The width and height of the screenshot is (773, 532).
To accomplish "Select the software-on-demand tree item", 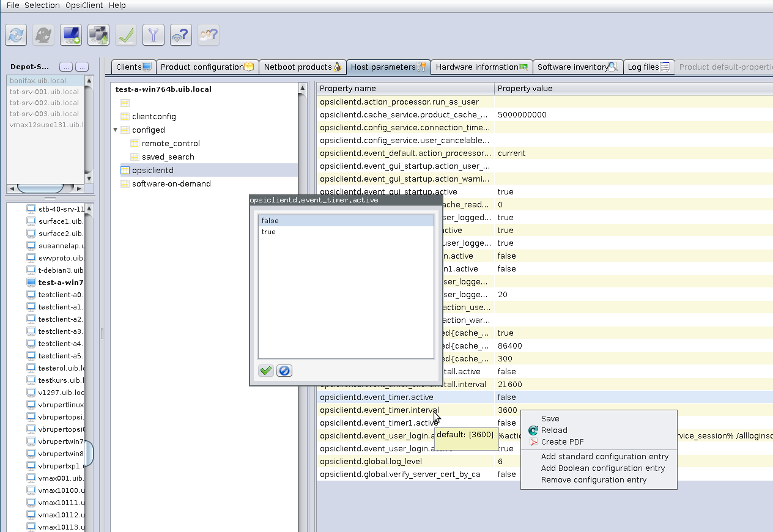I will click(x=171, y=184).
